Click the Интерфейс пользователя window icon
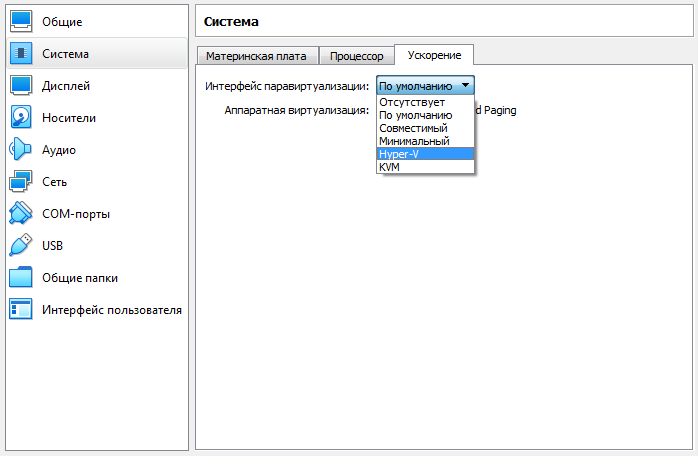This screenshot has height=456, width=698. pos(21,309)
